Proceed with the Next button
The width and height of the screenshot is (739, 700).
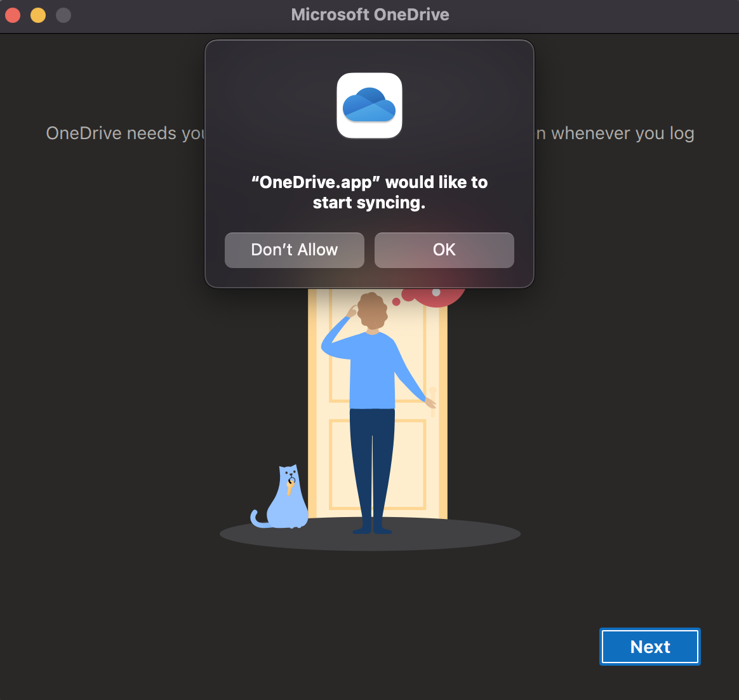(x=650, y=647)
